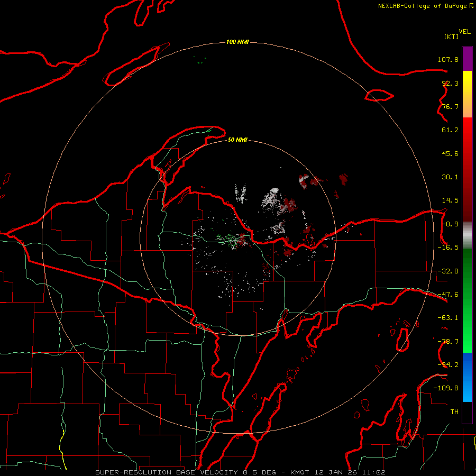Select the 30.1 scale label
The height and width of the screenshot is (476, 476).
pos(450,177)
